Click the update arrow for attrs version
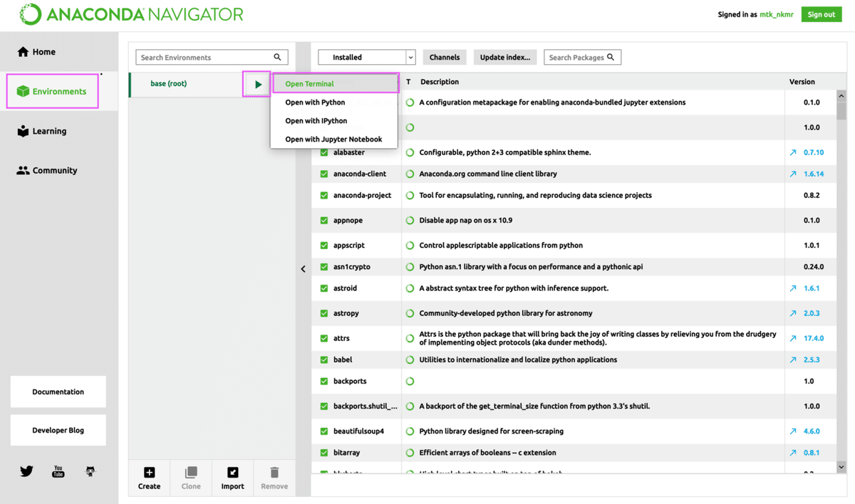The width and height of the screenshot is (855, 504). (x=793, y=338)
